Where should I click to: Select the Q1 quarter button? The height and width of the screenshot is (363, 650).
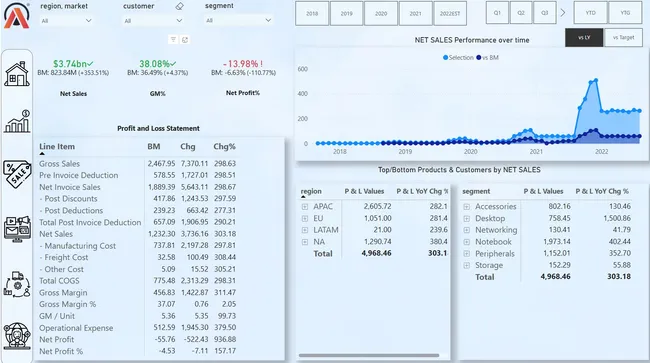497,13
